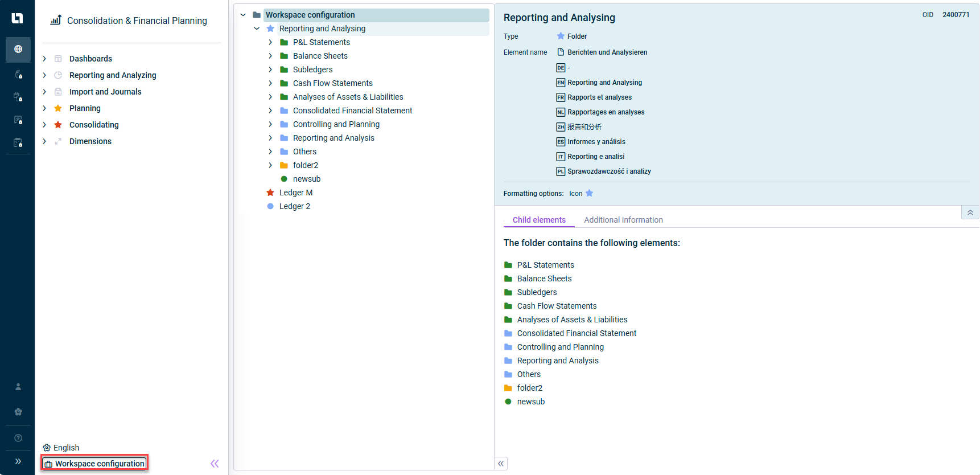Open the help question mark icon

pos(18,438)
